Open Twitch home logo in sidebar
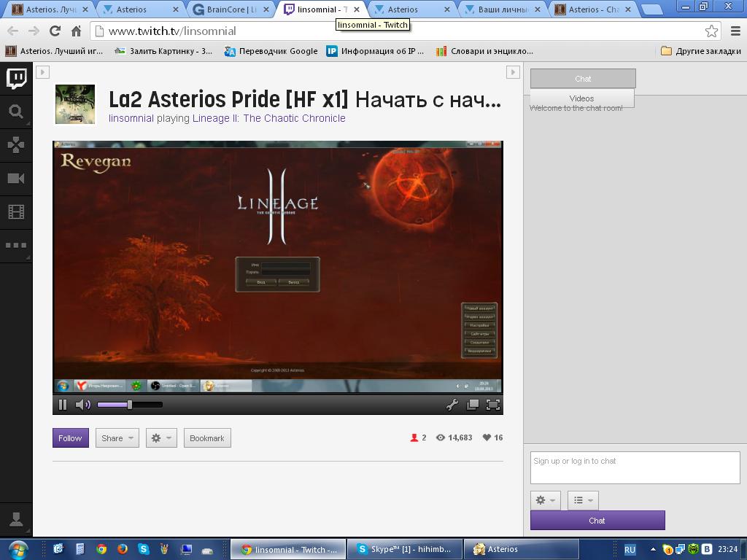The image size is (747, 560). pos(16,78)
